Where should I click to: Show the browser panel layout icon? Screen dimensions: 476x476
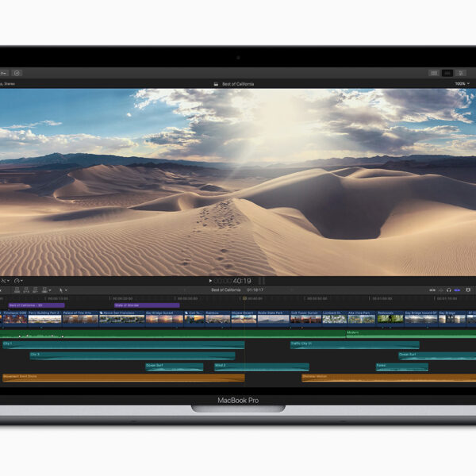434,73
